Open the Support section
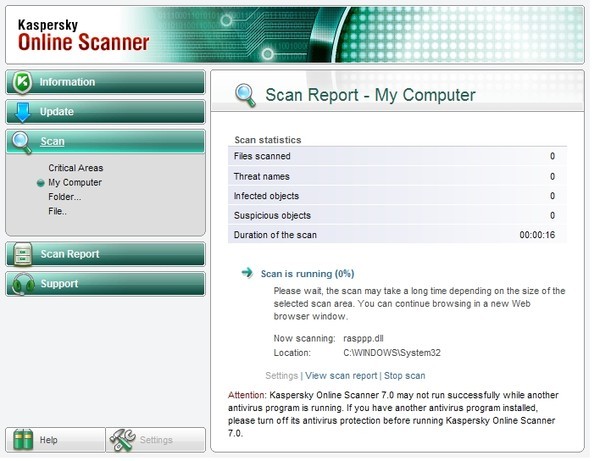 click(x=106, y=284)
